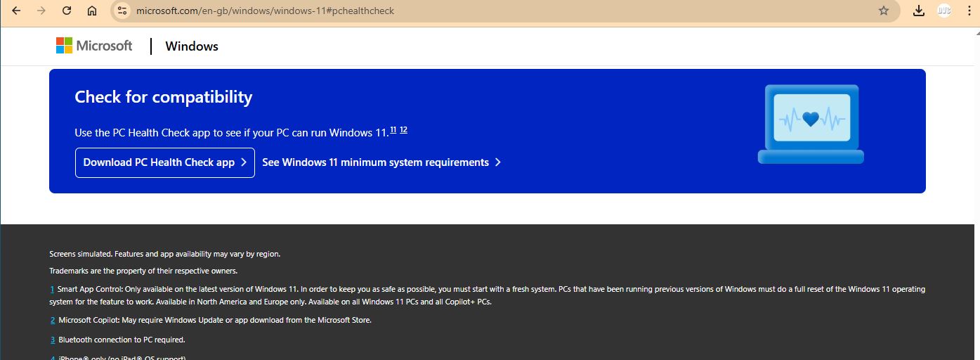The height and width of the screenshot is (360, 980).
Task: Click footnote number 2 for Microsoft Copilot
Action: [x=52, y=320]
